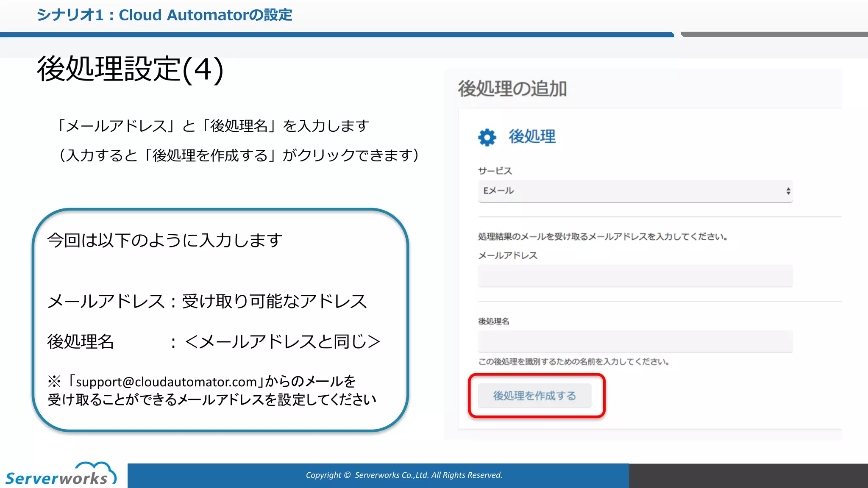This screenshot has height=488, width=868.
Task: Click the 後処理 section title
Action: (x=532, y=136)
